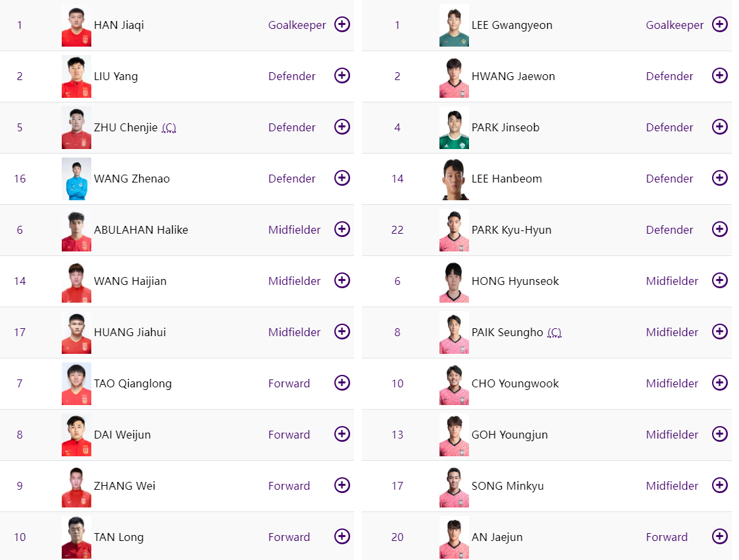This screenshot has width=739, height=560.
Task: Expand the row for TAO Qianglong
Action: pyautogui.click(x=342, y=383)
